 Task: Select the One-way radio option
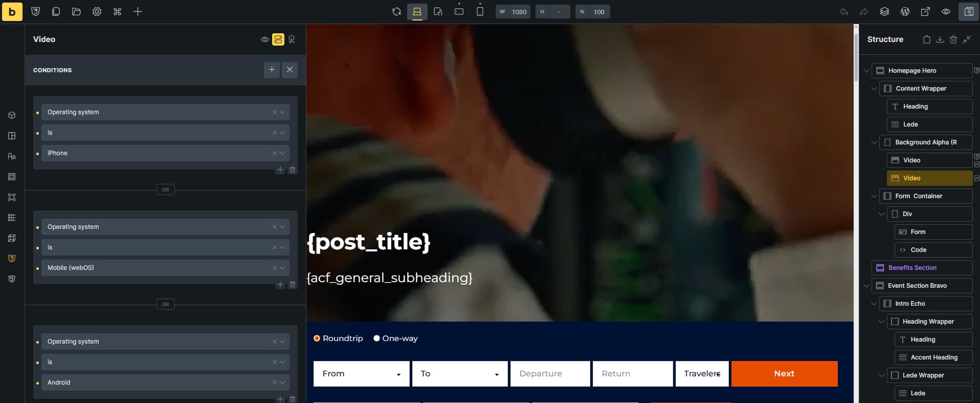377,338
